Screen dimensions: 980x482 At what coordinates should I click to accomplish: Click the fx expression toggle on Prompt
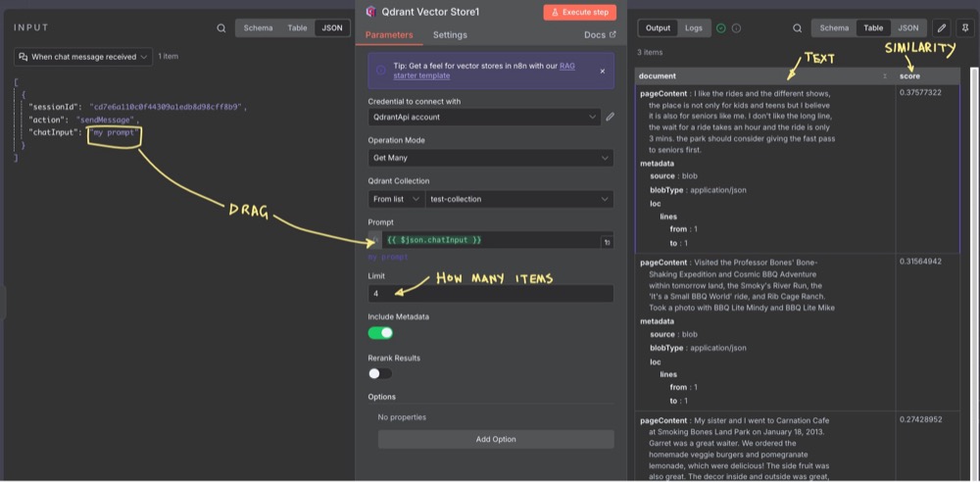point(375,241)
